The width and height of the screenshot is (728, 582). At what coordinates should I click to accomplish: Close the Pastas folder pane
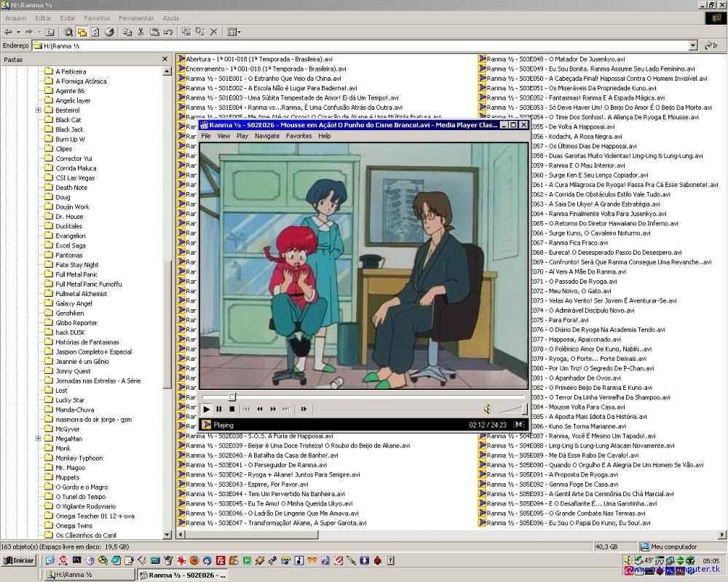point(165,59)
